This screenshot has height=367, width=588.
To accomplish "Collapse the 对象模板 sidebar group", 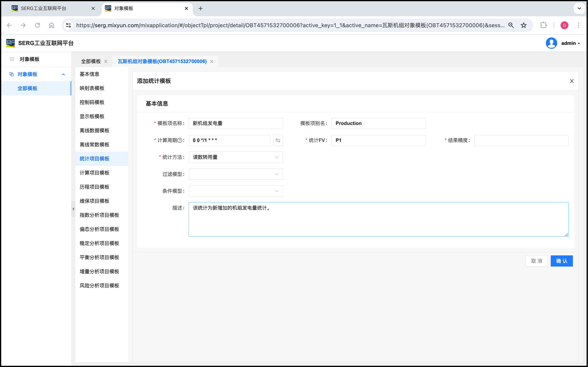I will [63, 74].
